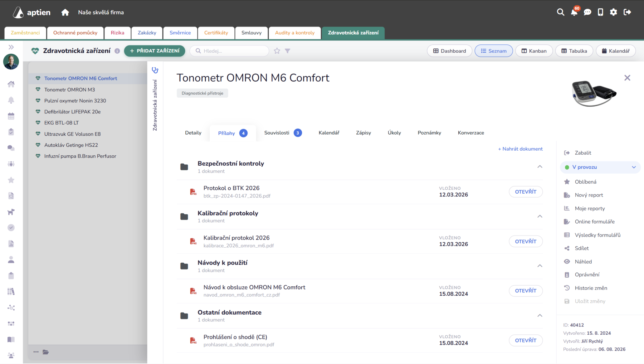The height and width of the screenshot is (364, 644).
Task: Open the sidebar bookshelf icon
Action: 11,292
